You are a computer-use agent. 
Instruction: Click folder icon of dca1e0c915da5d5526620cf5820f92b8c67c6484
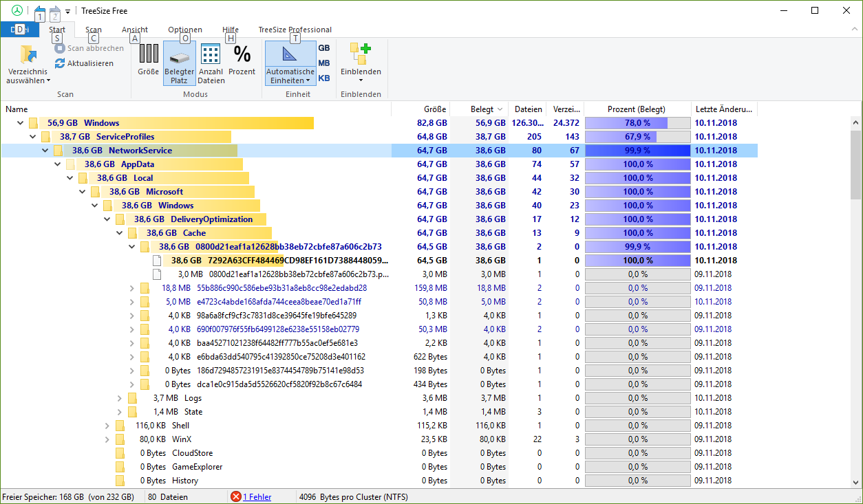[145, 384]
